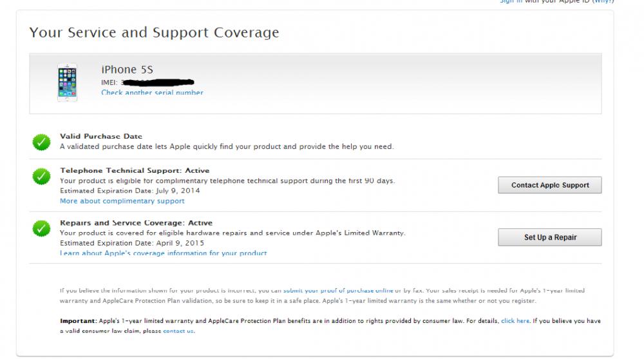Click the Contact Apple Support button
The image size is (644, 359).
[549, 185]
